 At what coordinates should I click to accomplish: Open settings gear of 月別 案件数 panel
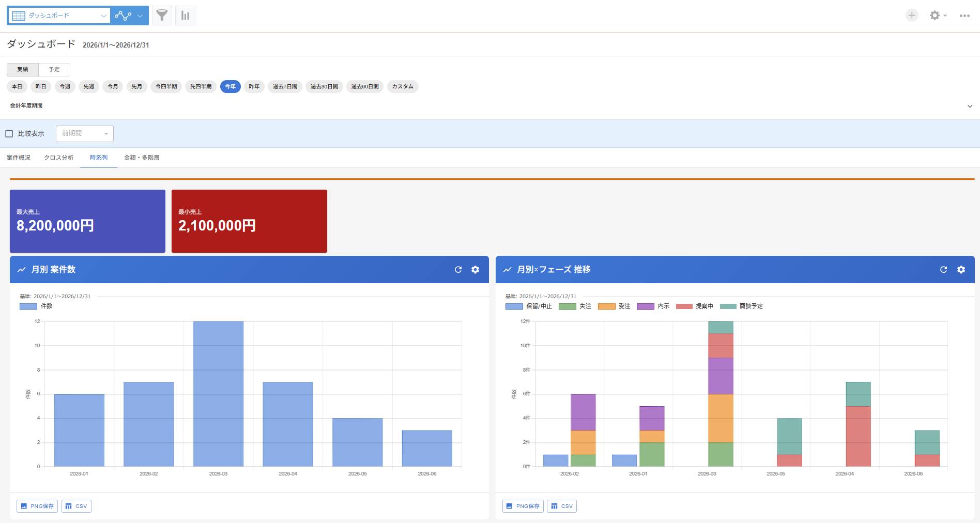tap(476, 270)
